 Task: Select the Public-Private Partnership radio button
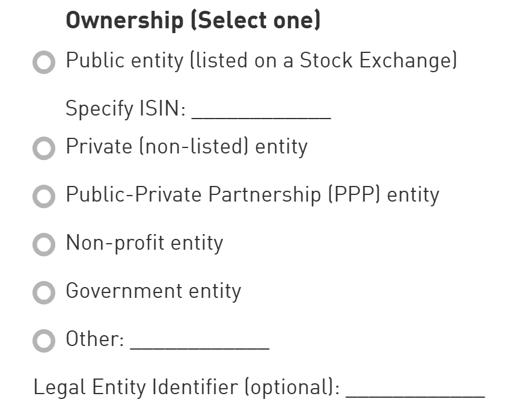point(44,196)
